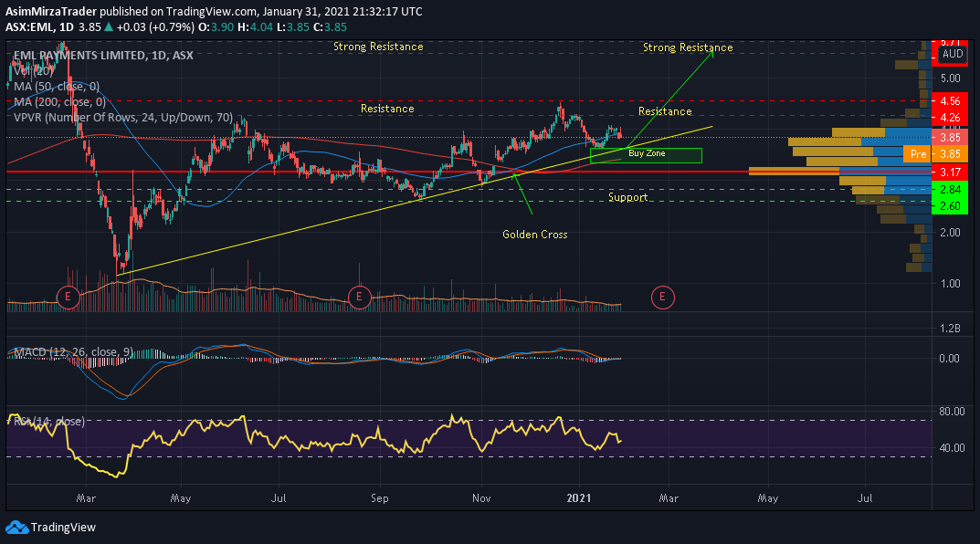This screenshot has width=980, height=544.
Task: Click the green 2.60 support price label
Action: [x=950, y=206]
